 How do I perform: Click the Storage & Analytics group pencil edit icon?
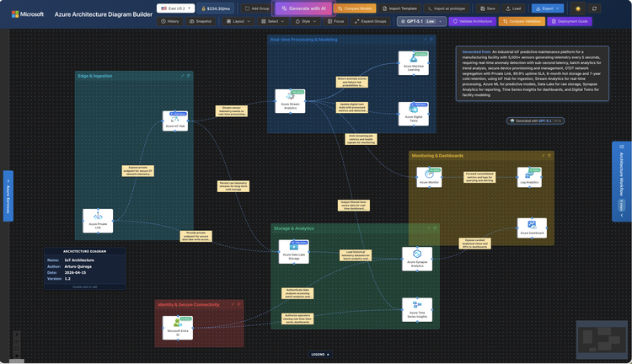pos(428,228)
